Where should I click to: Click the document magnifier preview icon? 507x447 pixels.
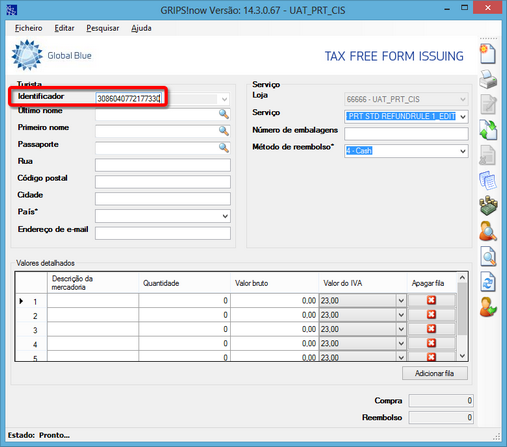488,256
